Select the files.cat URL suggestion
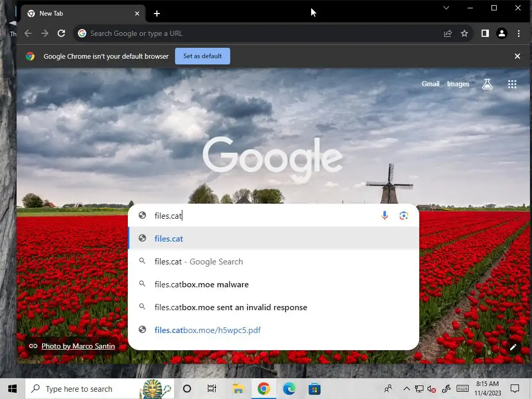The height and width of the screenshot is (399, 532). coord(273,238)
